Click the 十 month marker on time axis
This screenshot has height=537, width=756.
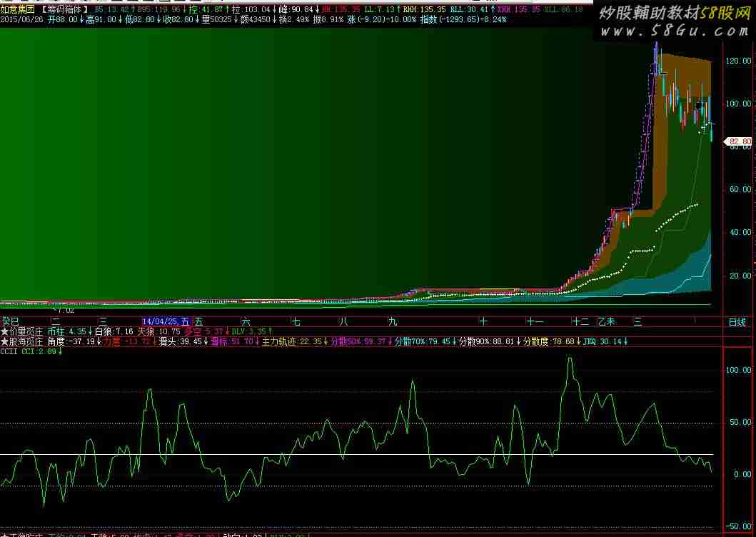click(483, 321)
